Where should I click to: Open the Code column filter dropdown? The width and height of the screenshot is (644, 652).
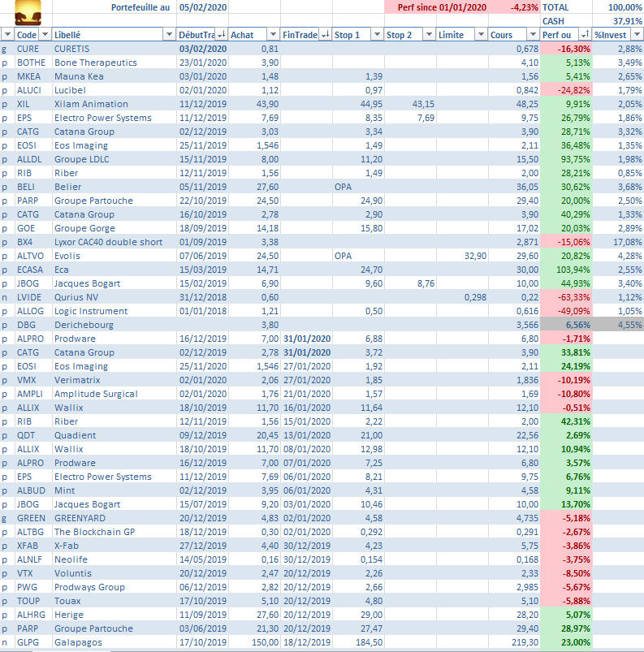45,35
